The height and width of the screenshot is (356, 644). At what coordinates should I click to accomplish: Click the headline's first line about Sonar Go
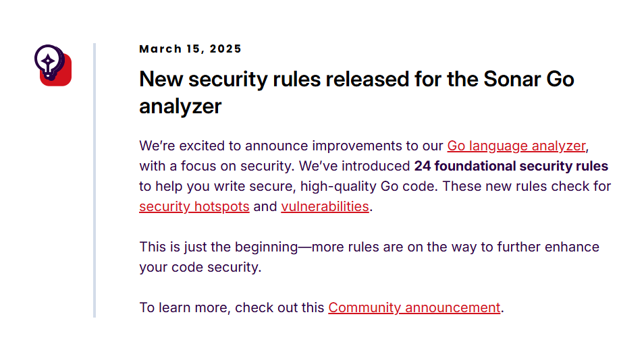[356, 79]
